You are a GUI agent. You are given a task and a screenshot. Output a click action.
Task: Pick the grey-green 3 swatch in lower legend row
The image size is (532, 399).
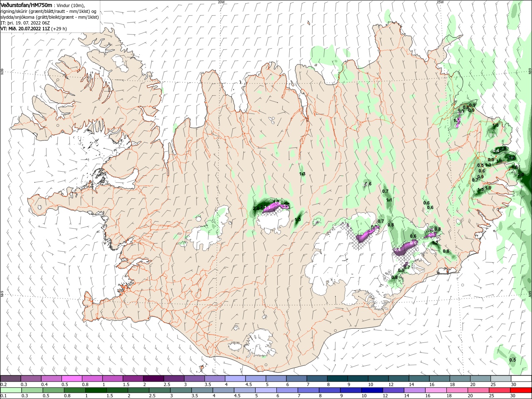pos(181,390)
